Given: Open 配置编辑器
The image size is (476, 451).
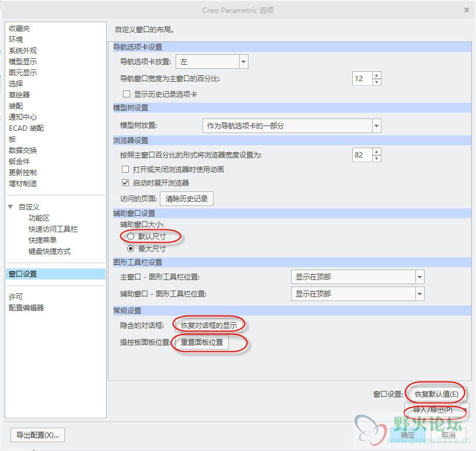Looking at the screenshot, I should [x=26, y=307].
